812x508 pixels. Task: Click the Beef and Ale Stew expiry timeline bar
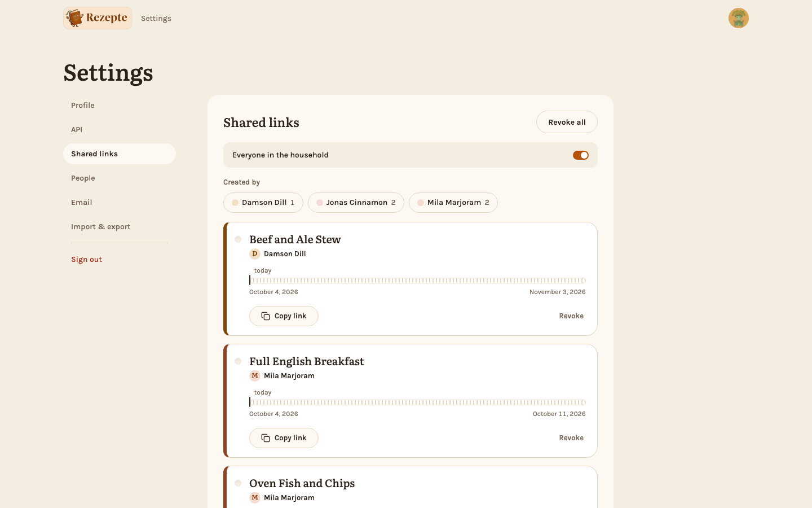point(417,281)
